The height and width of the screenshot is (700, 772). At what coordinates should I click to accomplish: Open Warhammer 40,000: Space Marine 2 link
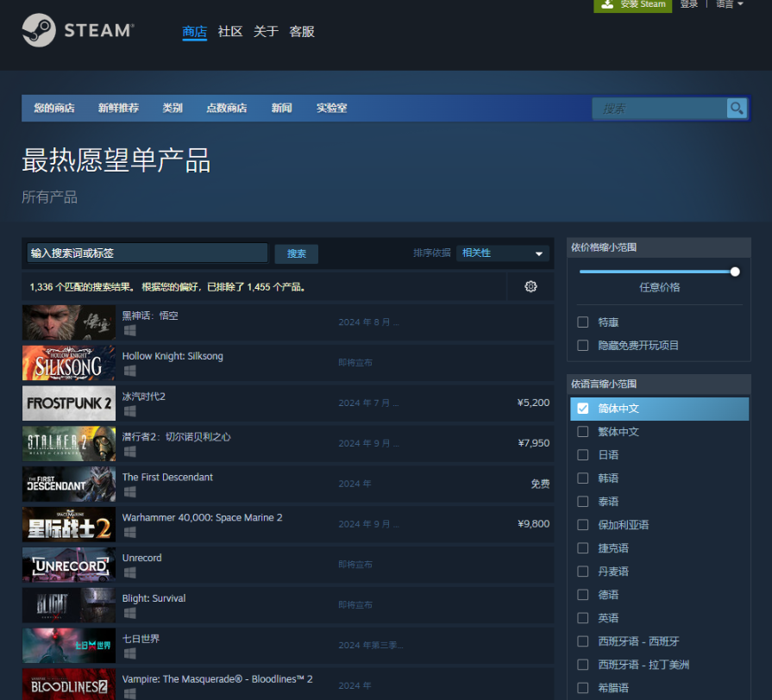[203, 517]
